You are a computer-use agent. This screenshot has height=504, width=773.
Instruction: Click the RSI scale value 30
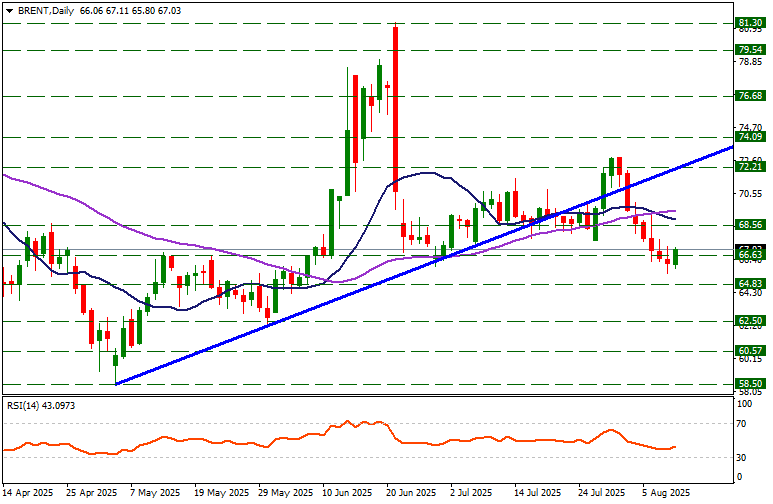tap(741, 458)
